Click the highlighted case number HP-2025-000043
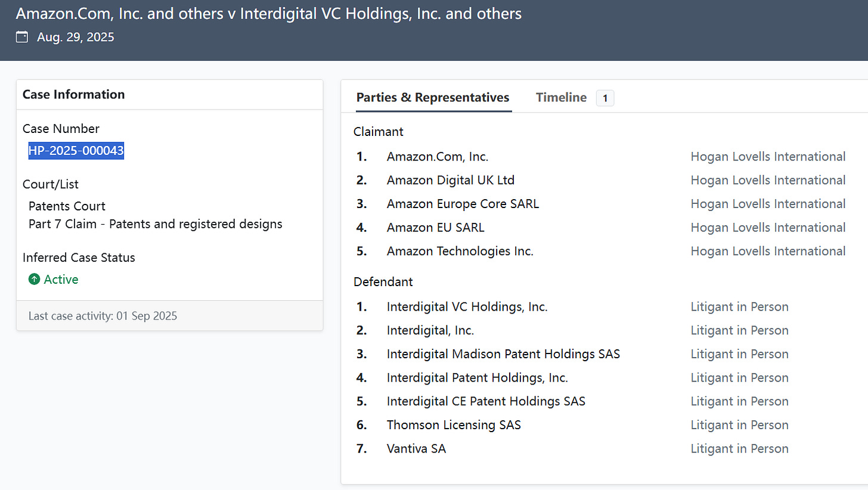Image resolution: width=868 pixels, height=490 pixels. (76, 151)
